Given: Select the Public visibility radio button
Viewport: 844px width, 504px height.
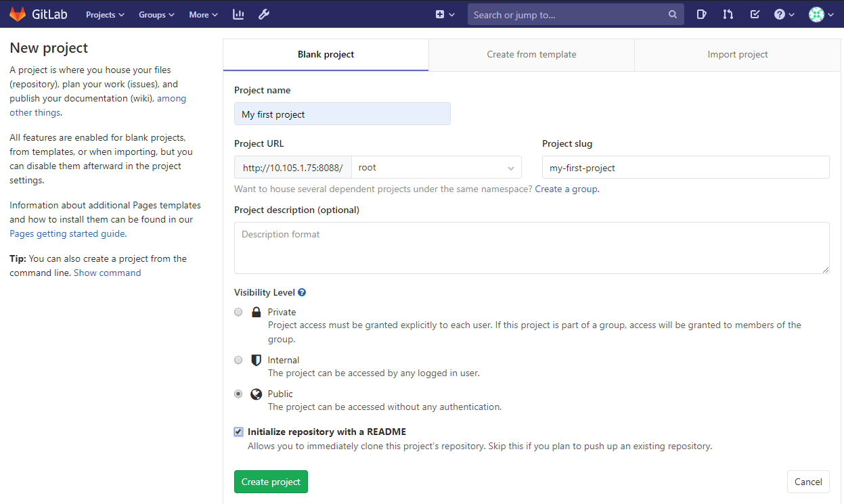Looking at the screenshot, I should (238, 394).
